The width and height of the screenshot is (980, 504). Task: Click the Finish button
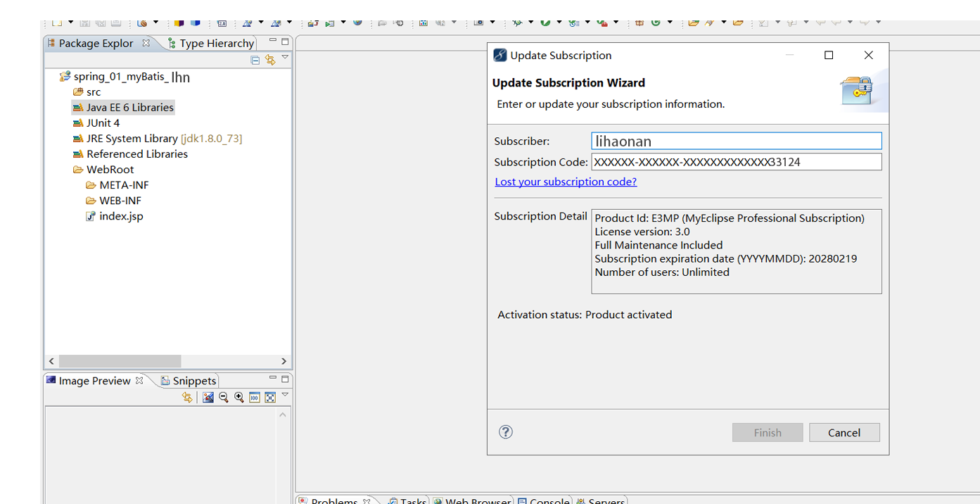pyautogui.click(x=768, y=432)
